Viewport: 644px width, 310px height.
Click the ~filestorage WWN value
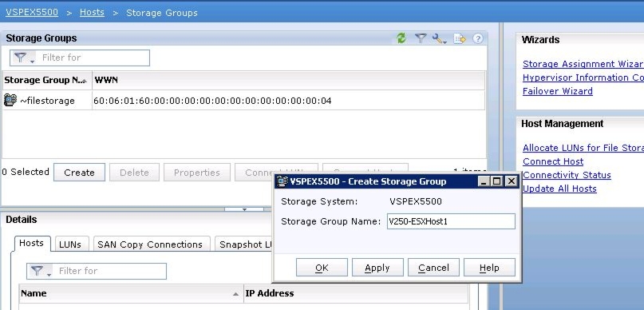pyautogui.click(x=212, y=101)
